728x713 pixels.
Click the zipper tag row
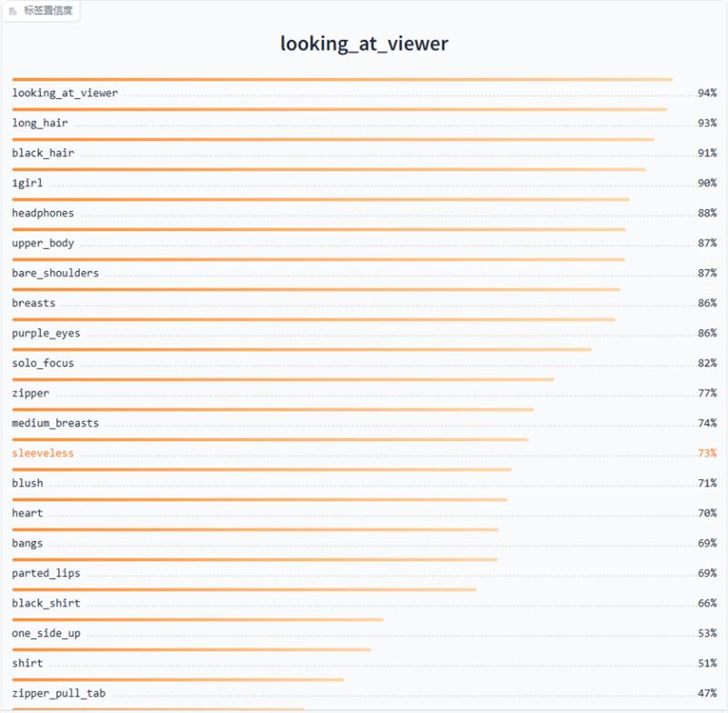(365, 393)
